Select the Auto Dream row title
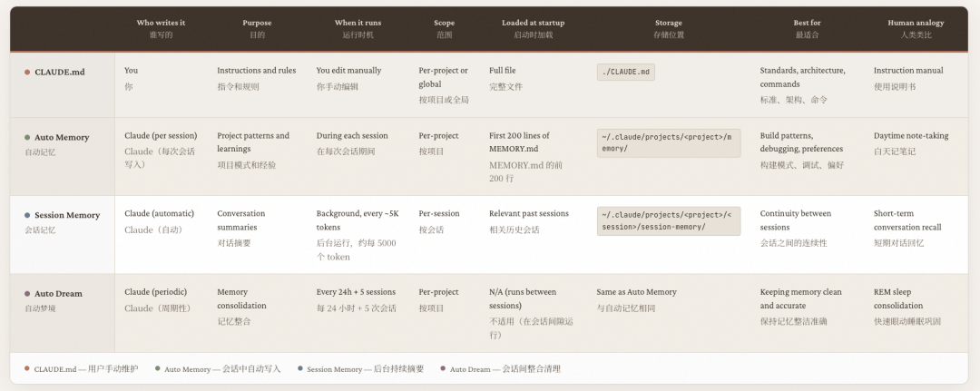This screenshot has width=980, height=391. 58,294
